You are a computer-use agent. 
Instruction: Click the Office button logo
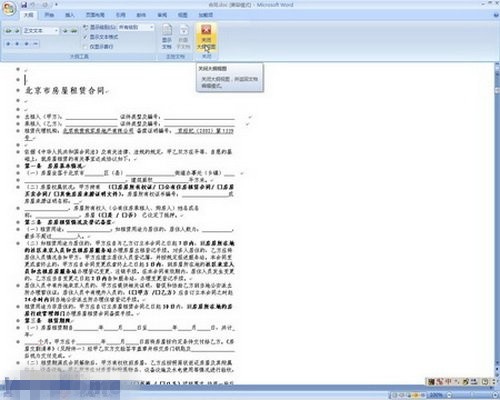tap(9, 9)
